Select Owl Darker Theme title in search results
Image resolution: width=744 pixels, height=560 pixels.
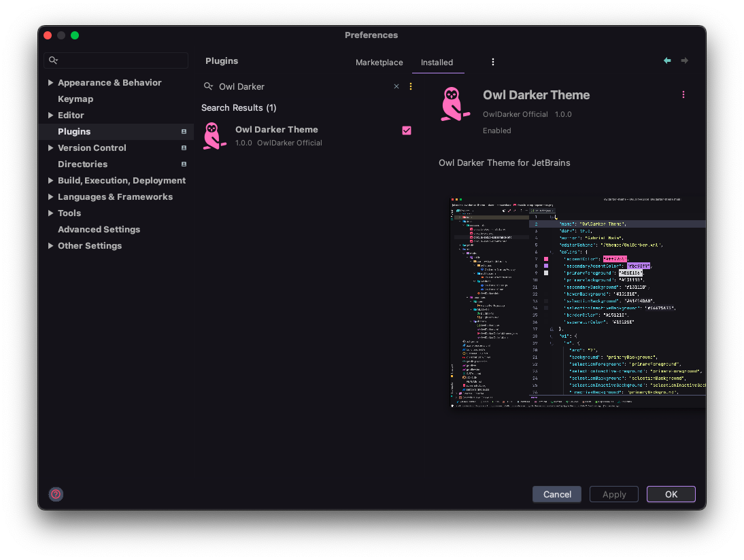pos(277,129)
